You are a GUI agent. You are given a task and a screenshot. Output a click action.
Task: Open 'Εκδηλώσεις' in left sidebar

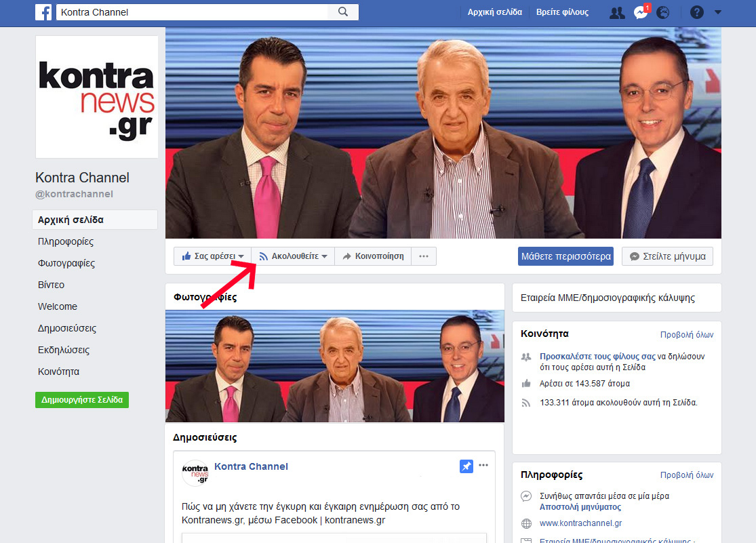[64, 350]
